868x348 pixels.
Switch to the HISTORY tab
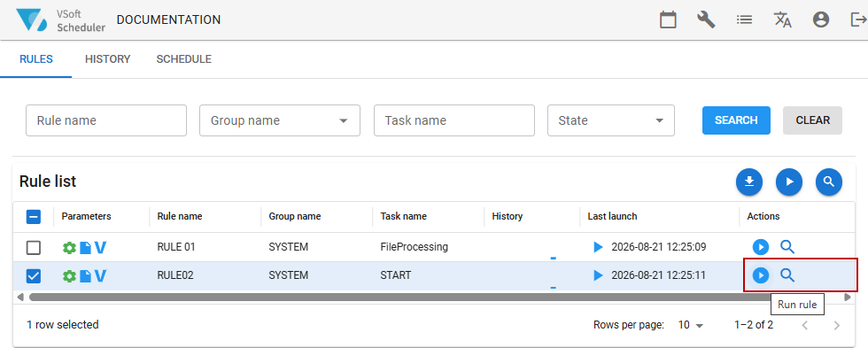click(107, 59)
